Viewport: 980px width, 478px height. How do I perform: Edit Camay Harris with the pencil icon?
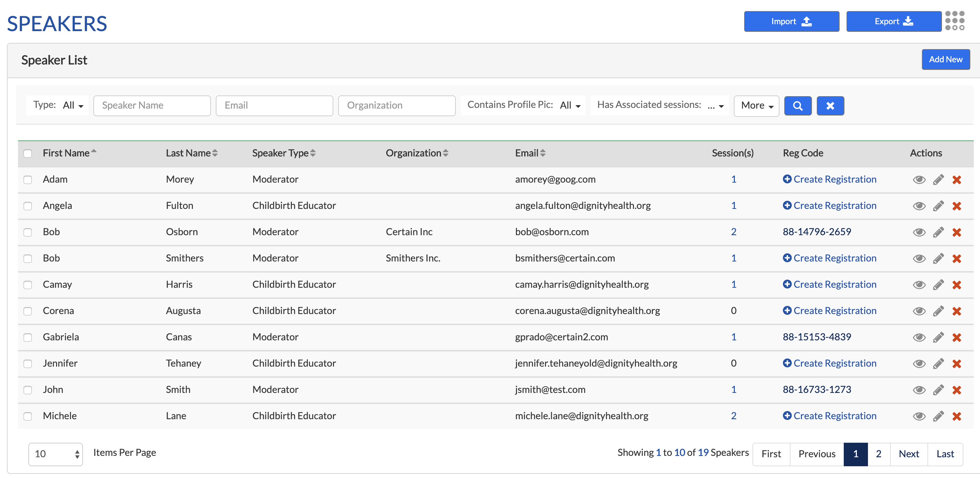click(x=939, y=285)
